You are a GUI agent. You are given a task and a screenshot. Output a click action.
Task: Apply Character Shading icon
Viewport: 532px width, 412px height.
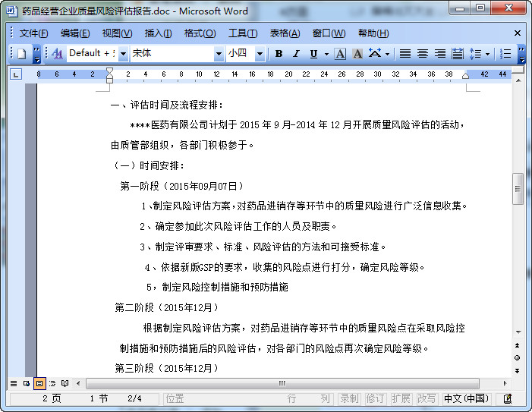pyautogui.click(x=357, y=54)
